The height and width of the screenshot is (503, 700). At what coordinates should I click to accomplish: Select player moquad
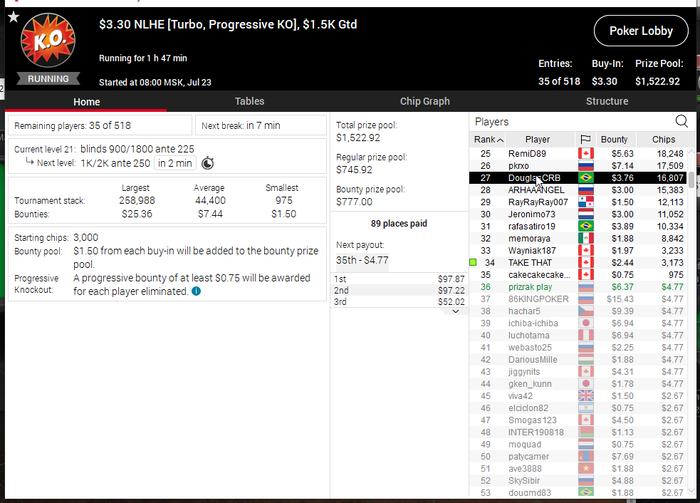pyautogui.click(x=525, y=445)
